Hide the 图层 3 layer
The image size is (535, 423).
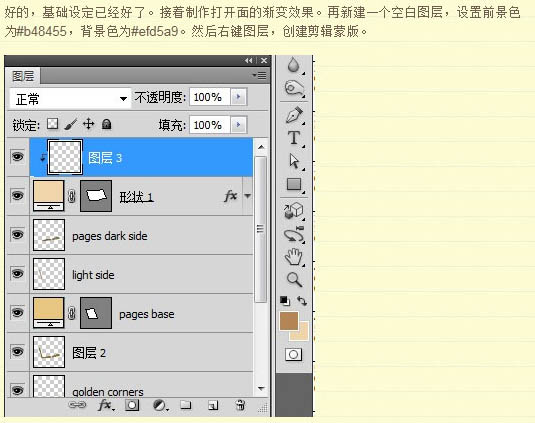click(18, 157)
